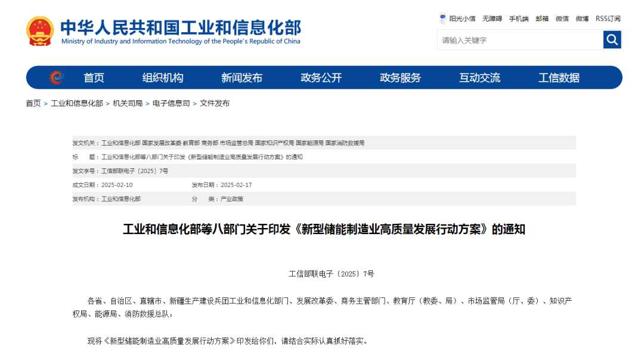Click the national emblem logo

click(40, 31)
